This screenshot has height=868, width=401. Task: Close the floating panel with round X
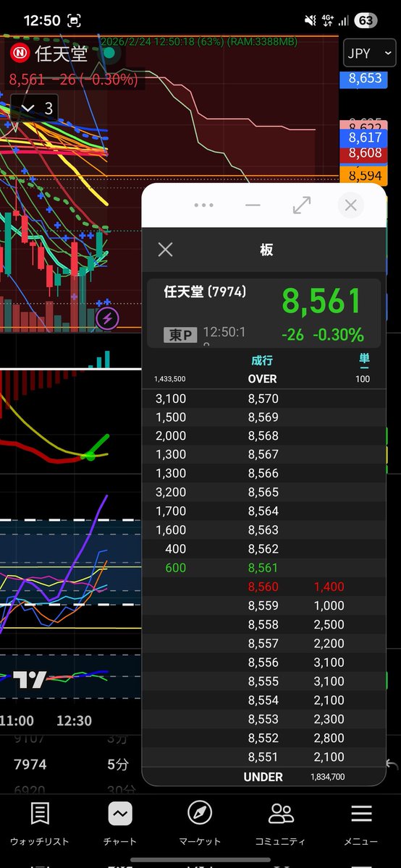tap(351, 205)
